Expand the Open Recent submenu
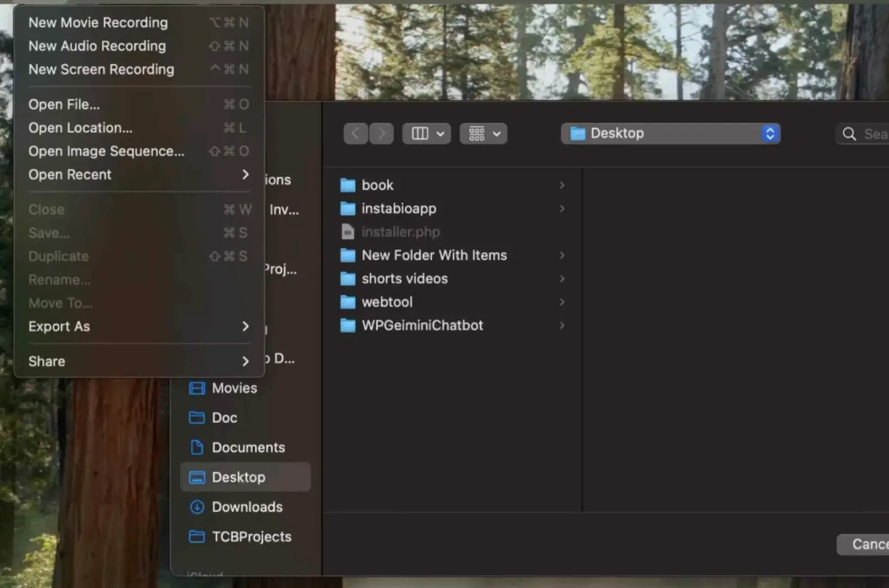This screenshot has width=889, height=588. [x=139, y=174]
